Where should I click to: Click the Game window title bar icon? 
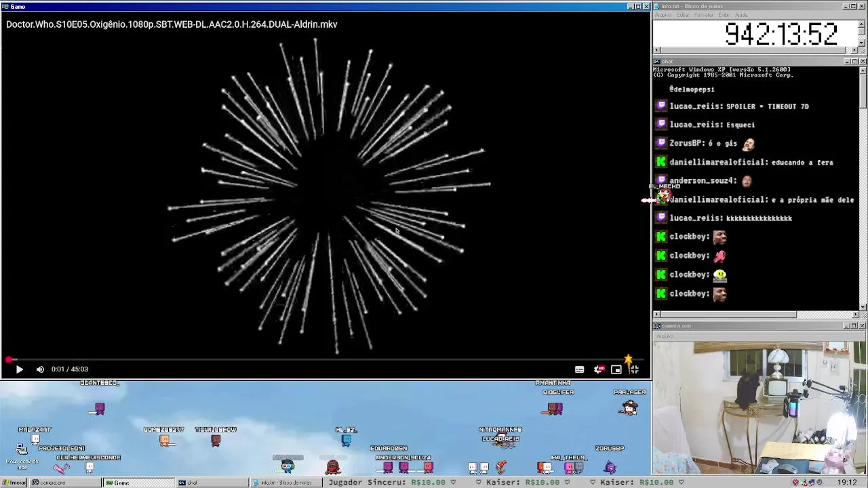click(x=5, y=6)
